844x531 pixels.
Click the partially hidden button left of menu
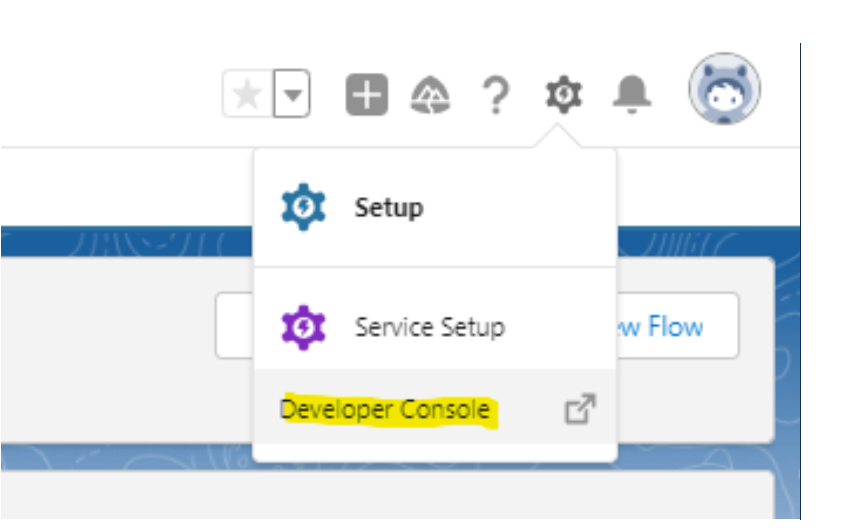point(234,325)
